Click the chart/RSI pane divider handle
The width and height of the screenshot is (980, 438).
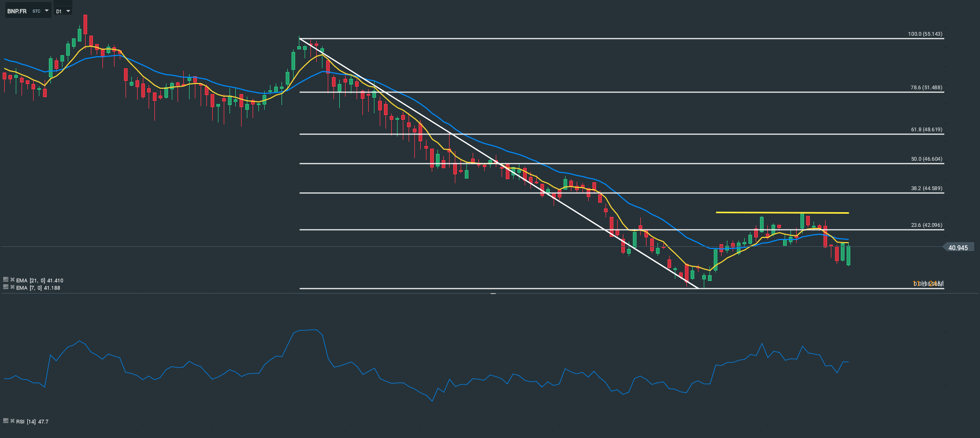pyautogui.click(x=493, y=294)
